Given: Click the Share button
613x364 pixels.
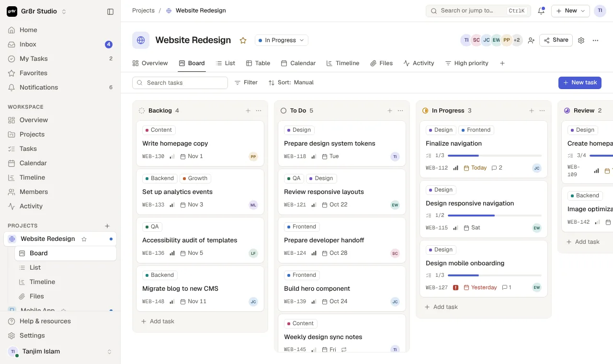Looking at the screenshot, I should click(556, 40).
